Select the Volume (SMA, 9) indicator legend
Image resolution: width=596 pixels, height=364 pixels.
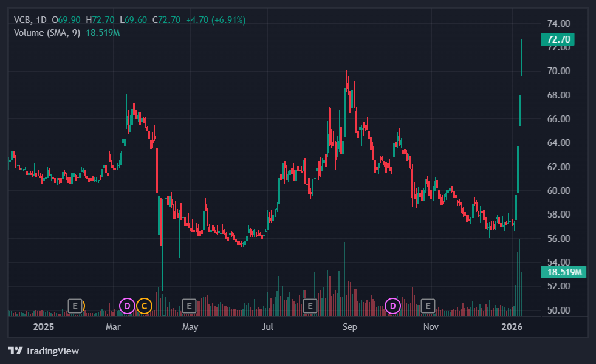click(x=47, y=32)
